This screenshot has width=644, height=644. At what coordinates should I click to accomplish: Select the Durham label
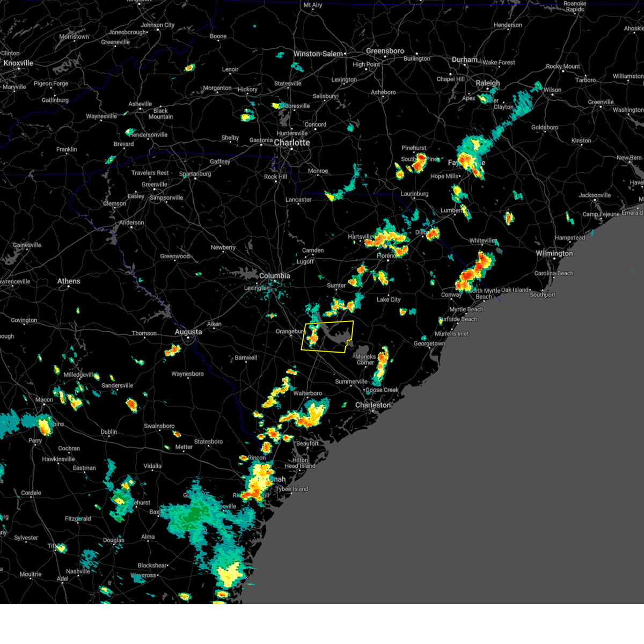tap(464, 60)
